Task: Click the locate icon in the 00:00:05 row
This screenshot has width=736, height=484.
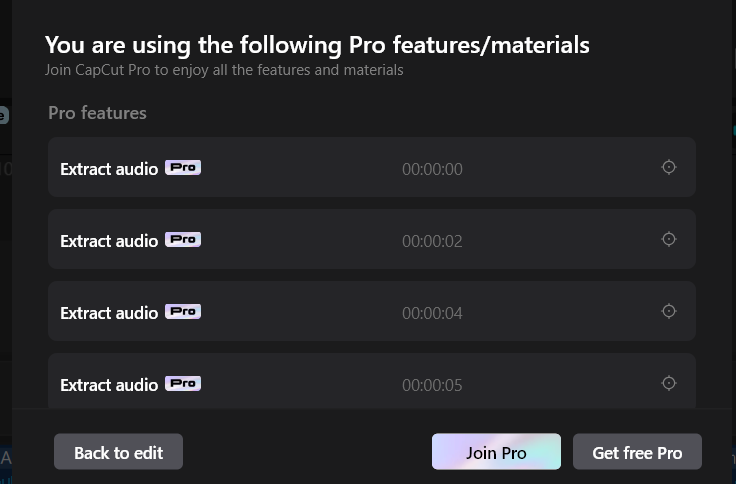Action: 668,384
